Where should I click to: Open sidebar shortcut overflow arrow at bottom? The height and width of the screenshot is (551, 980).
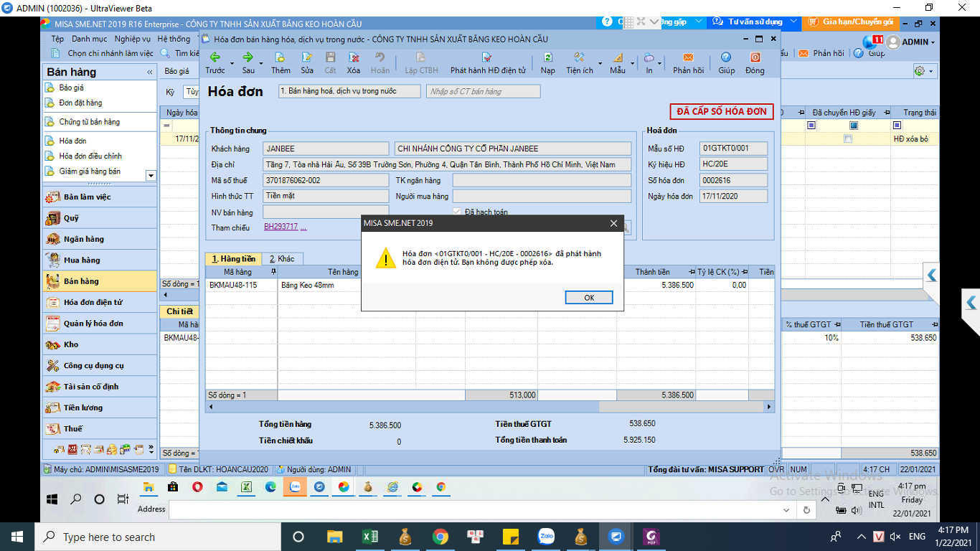(151, 449)
